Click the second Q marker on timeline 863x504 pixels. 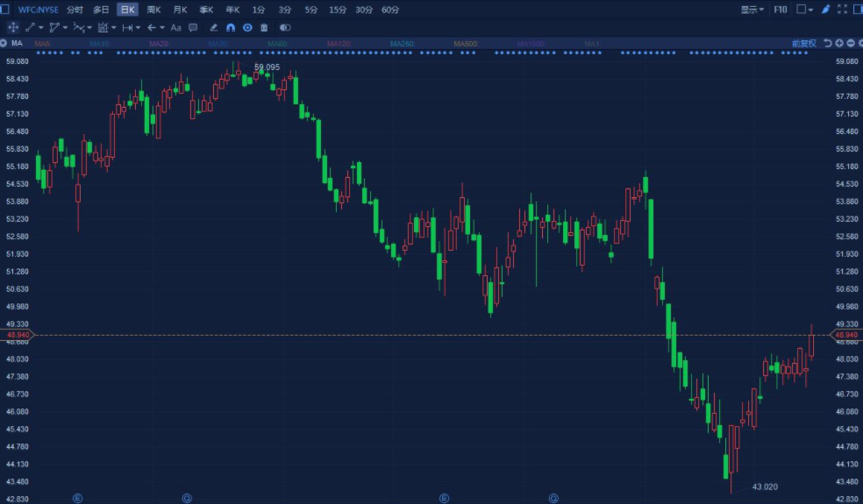[553, 499]
